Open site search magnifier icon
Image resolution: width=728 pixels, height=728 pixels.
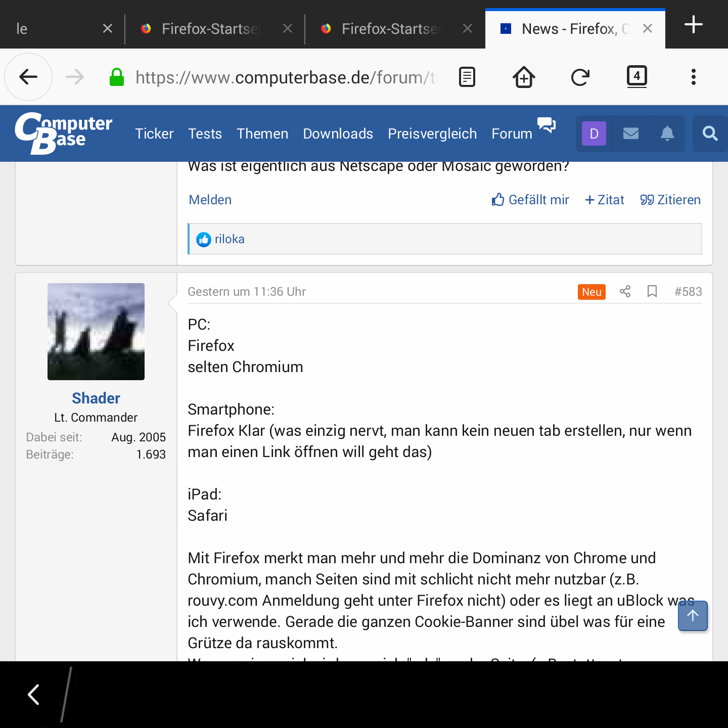[x=710, y=133]
